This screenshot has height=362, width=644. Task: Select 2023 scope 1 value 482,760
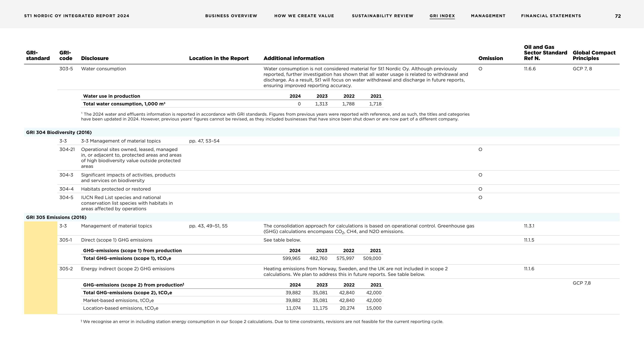point(318,258)
